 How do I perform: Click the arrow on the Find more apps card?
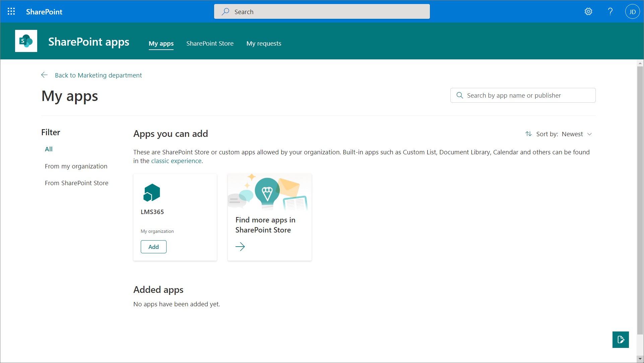[240, 247]
